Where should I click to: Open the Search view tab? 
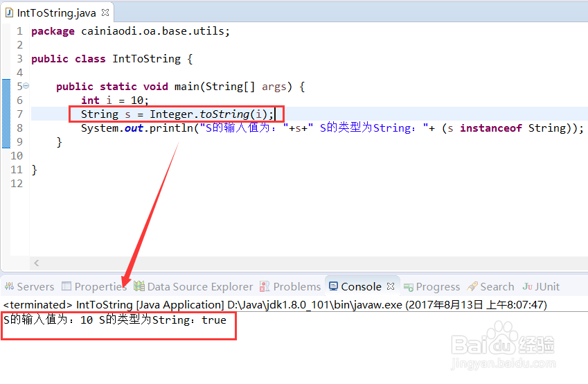click(491, 287)
